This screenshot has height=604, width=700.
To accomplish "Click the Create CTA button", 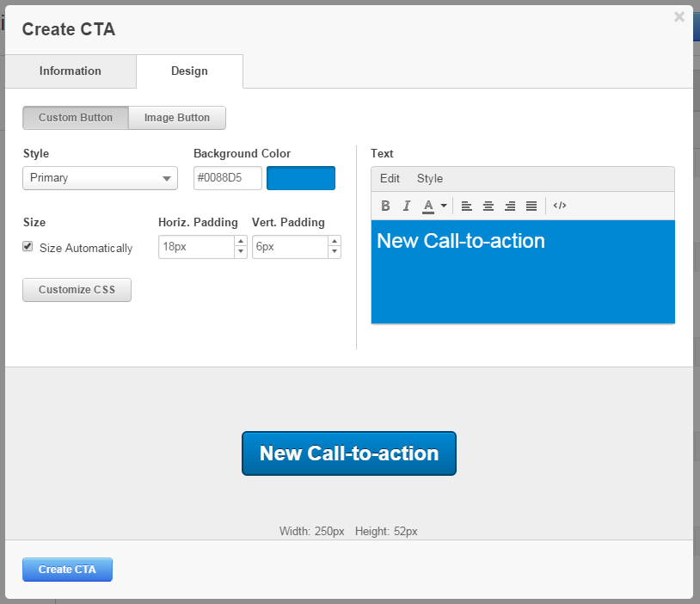I will (x=67, y=570).
